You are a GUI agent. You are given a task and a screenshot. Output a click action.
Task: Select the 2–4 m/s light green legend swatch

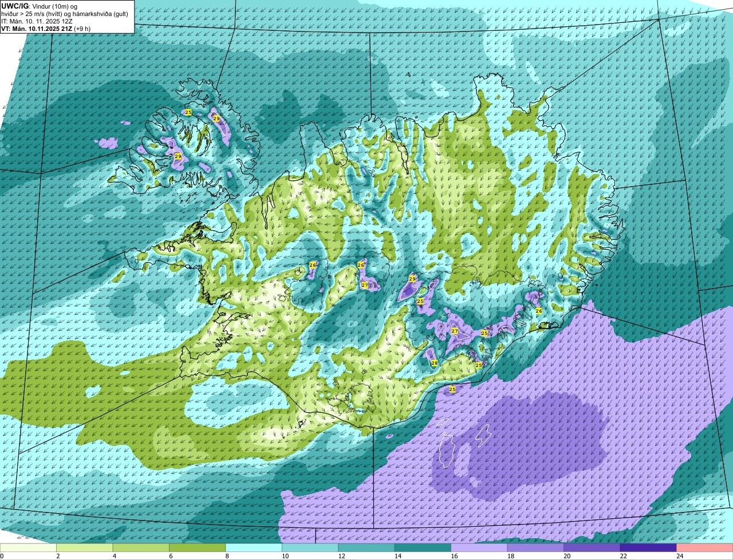(x=85, y=547)
